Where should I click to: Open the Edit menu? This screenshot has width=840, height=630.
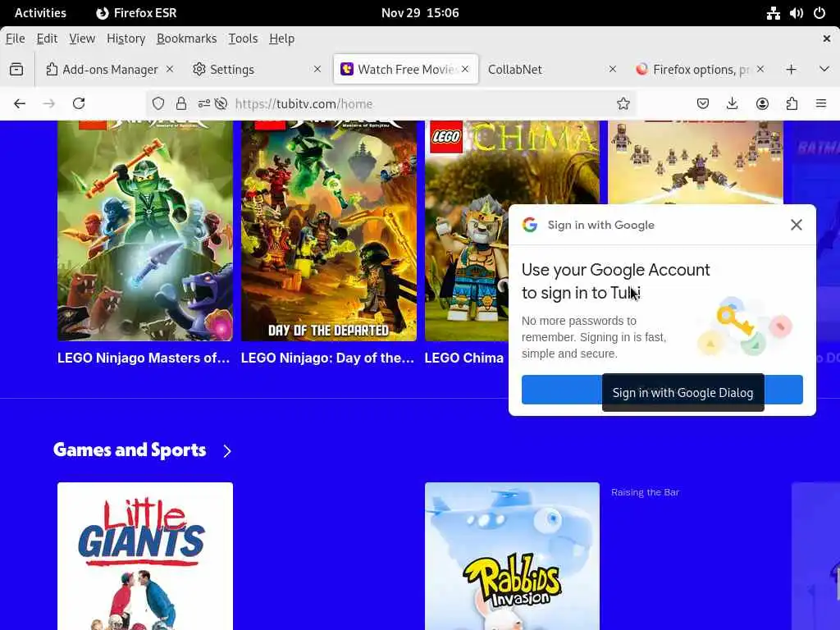click(x=47, y=39)
